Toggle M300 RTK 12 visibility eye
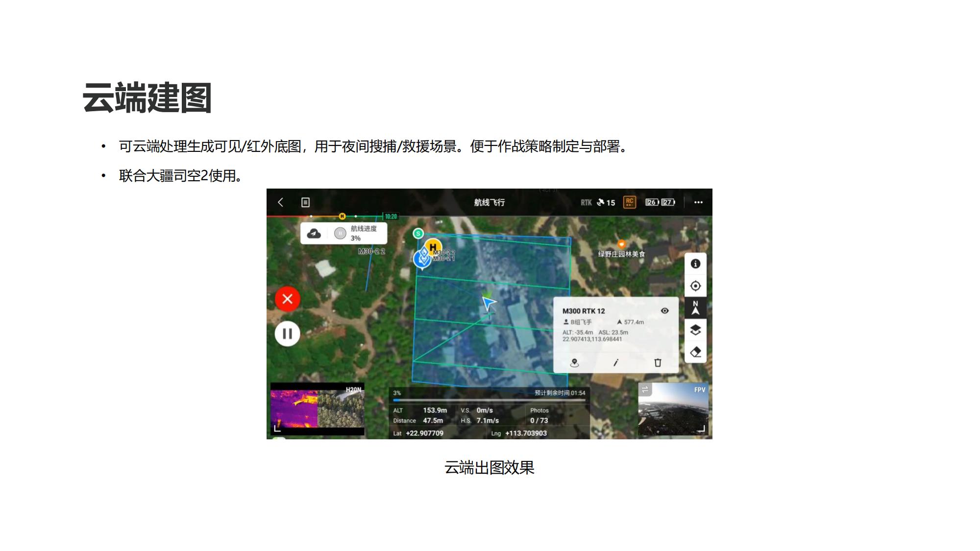980x551 pixels. [664, 311]
